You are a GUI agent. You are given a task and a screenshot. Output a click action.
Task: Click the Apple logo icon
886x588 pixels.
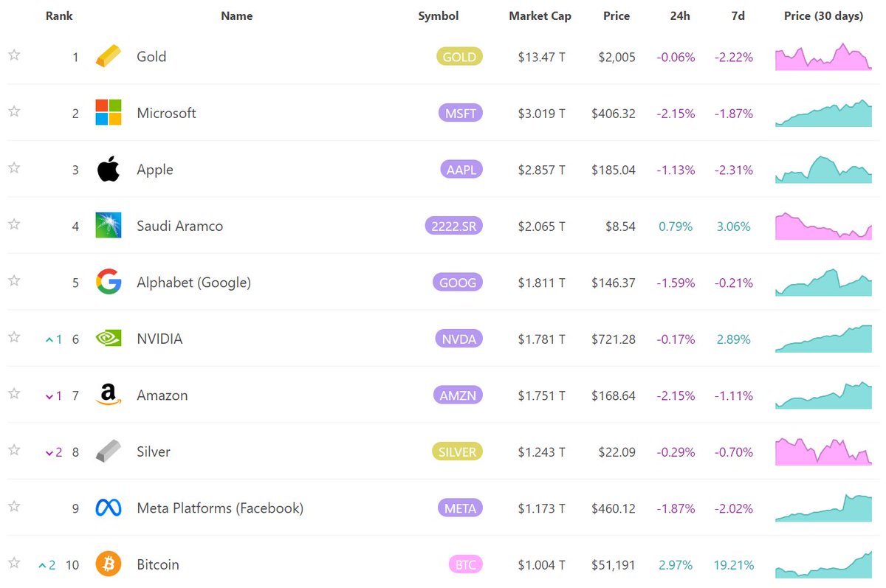[x=109, y=170]
